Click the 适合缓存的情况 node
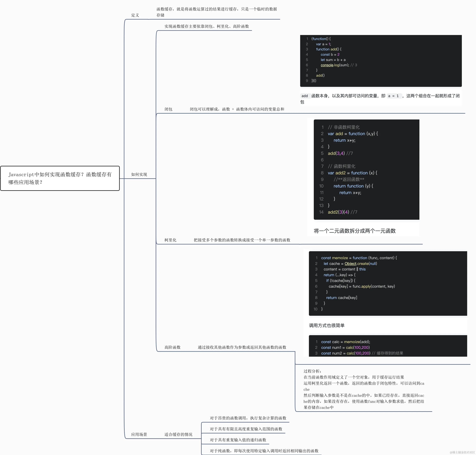Screen dimensions: 476x455 (x=178, y=434)
